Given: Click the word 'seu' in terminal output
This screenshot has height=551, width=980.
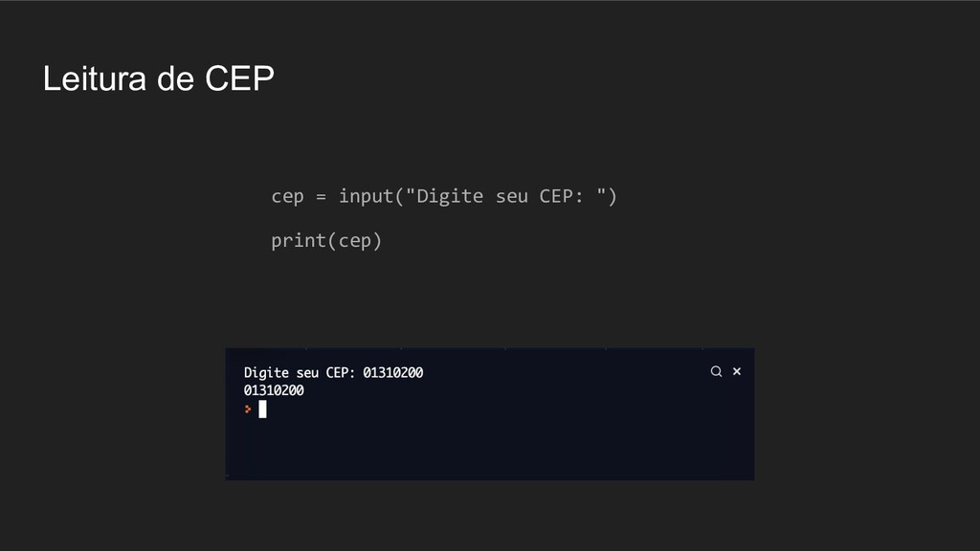Looking at the screenshot, I should 307,374.
